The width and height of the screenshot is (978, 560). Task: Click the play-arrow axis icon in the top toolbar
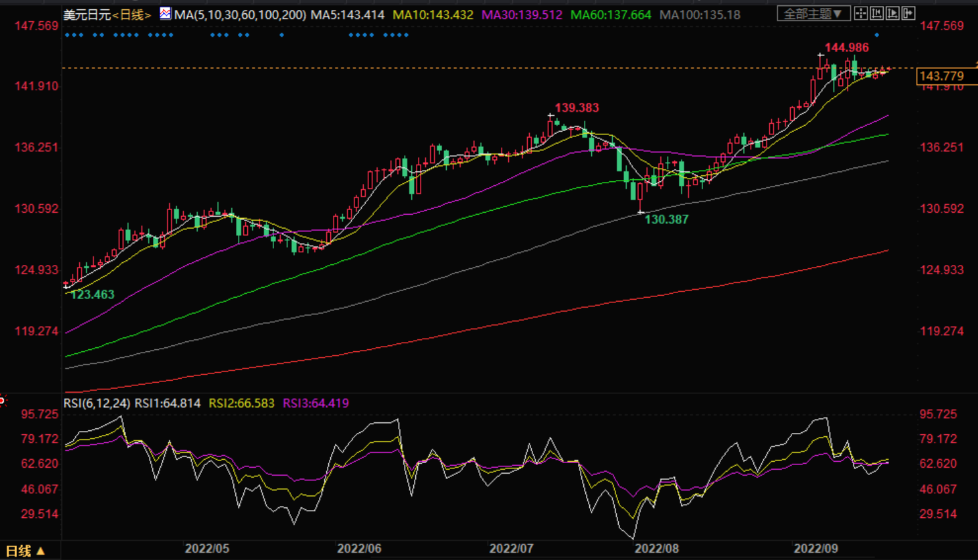coord(892,13)
